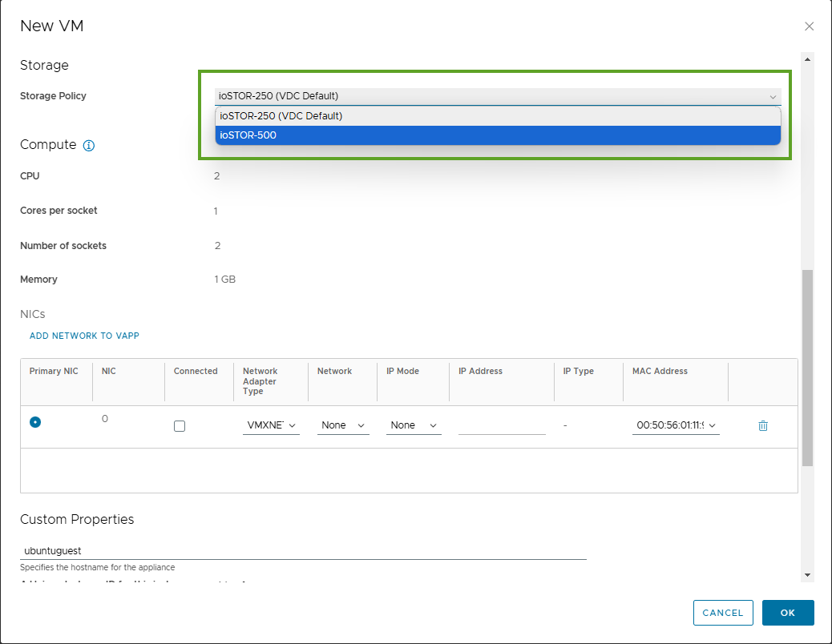Screen dimensions: 832x644
Task: Click the vertical scrollbar thumb
Action: coord(807,367)
